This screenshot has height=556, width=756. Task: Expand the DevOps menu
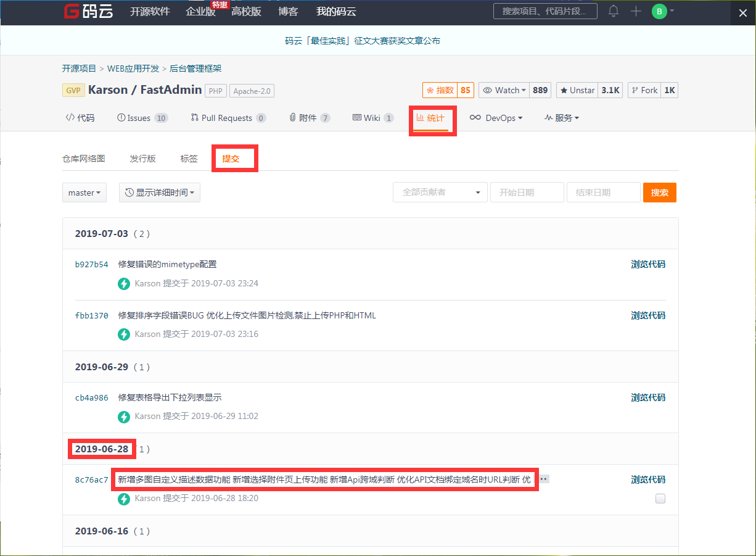[496, 118]
